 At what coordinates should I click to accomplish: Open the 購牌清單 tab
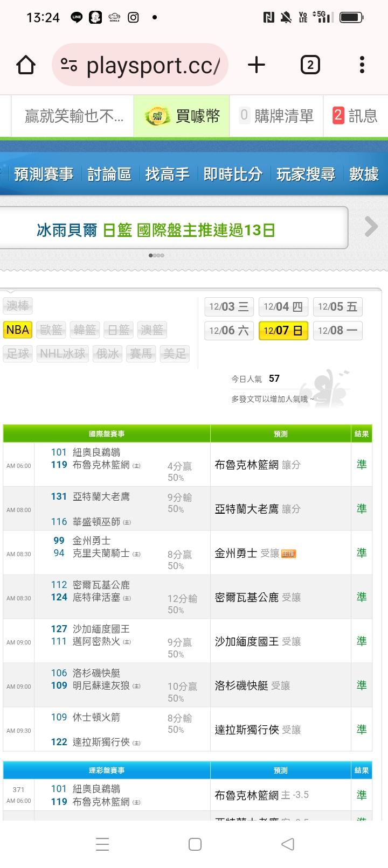click(x=276, y=116)
